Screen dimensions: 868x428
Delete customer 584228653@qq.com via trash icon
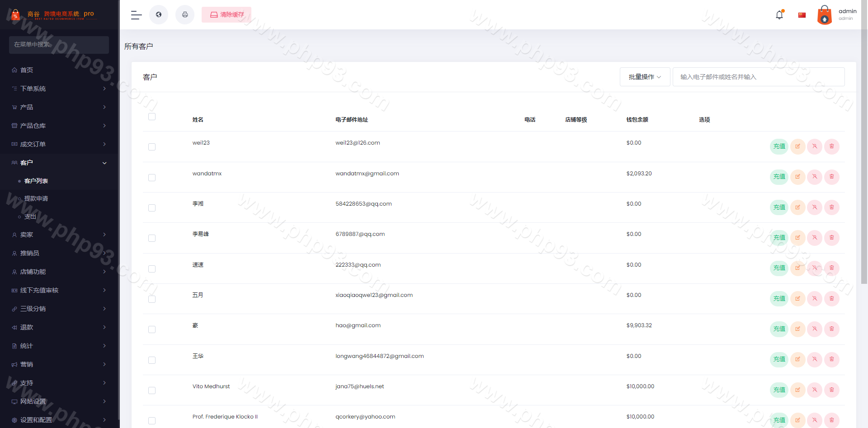[831, 207]
